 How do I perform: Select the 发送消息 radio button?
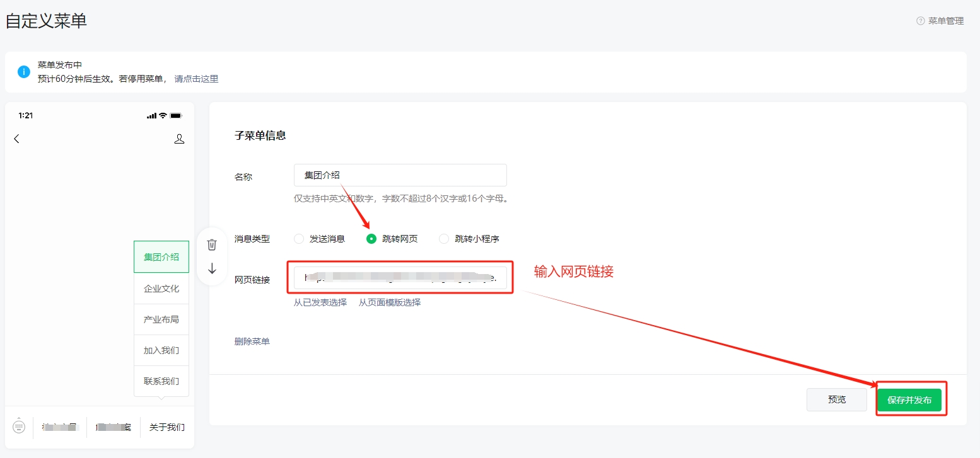299,239
